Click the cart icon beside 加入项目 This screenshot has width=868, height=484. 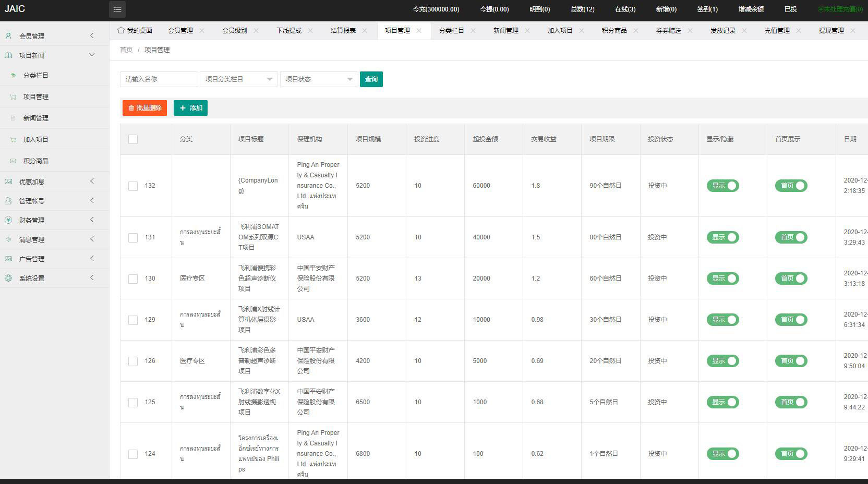tap(13, 140)
